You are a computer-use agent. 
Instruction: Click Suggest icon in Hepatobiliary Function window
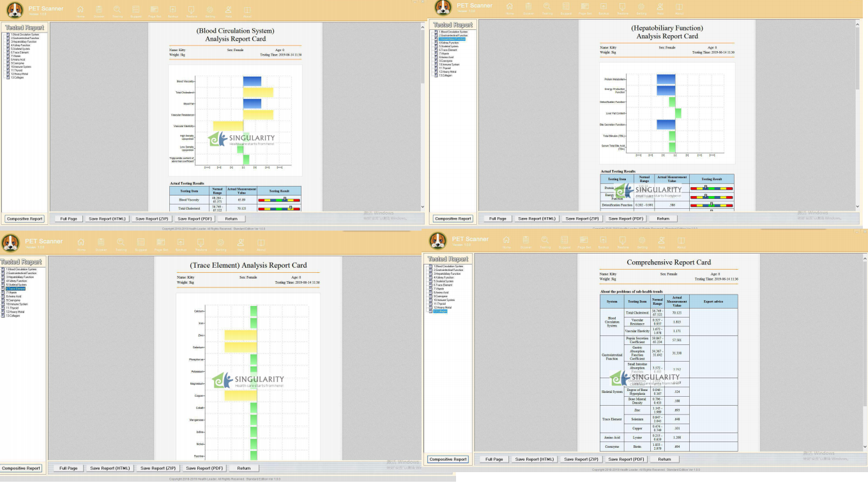coord(566,8)
